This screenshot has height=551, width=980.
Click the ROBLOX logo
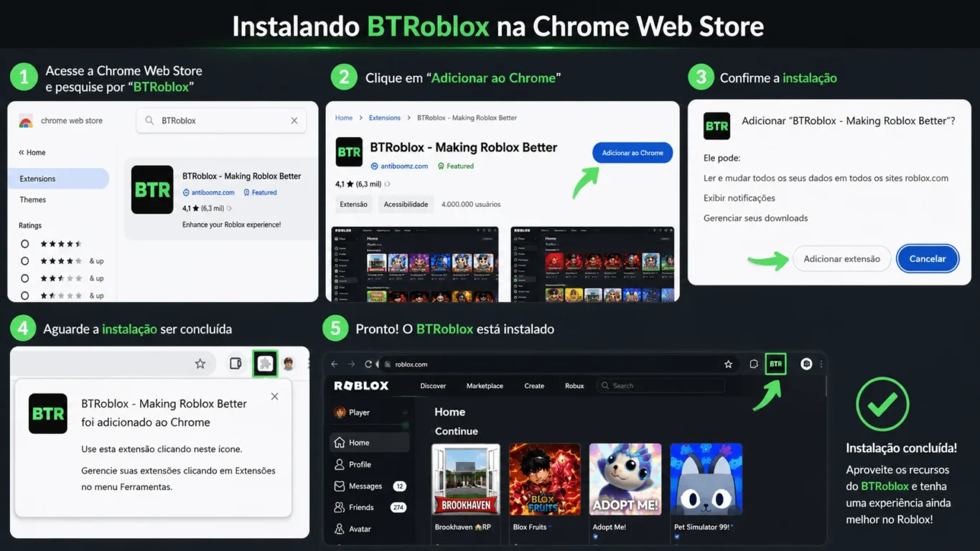pos(361,386)
